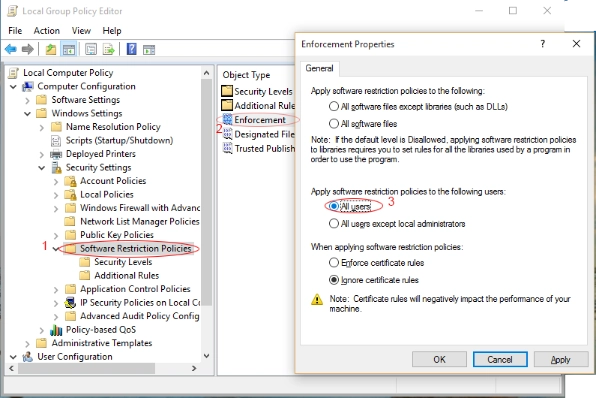
Task: Click the Trusted Publishers icon
Action: tap(227, 148)
